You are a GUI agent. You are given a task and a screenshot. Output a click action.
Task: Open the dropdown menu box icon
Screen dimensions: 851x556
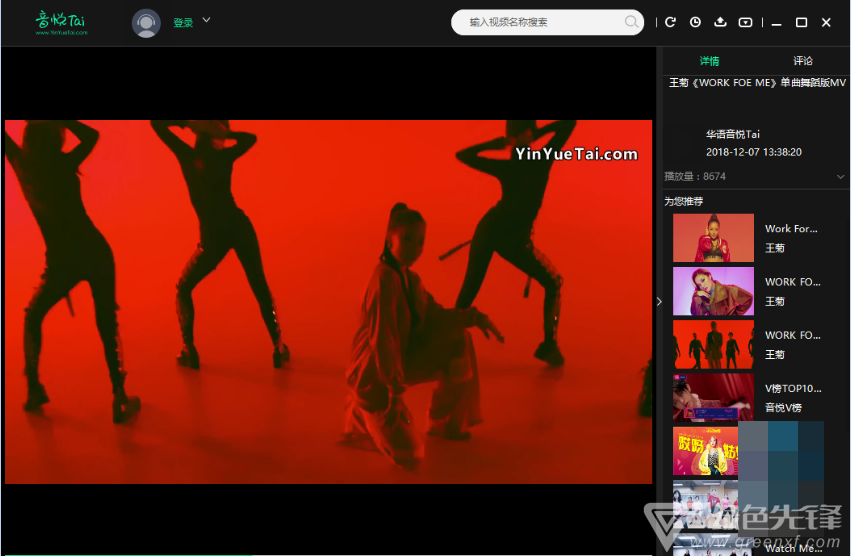pyautogui.click(x=745, y=22)
